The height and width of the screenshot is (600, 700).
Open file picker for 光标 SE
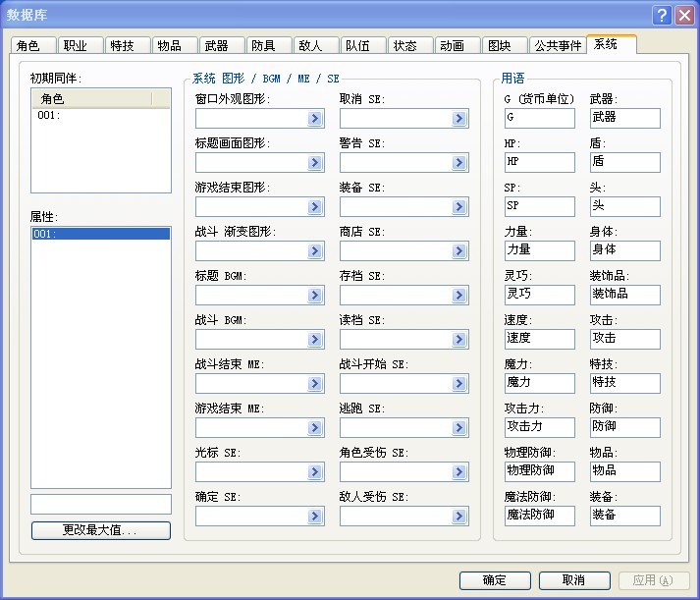[315, 472]
